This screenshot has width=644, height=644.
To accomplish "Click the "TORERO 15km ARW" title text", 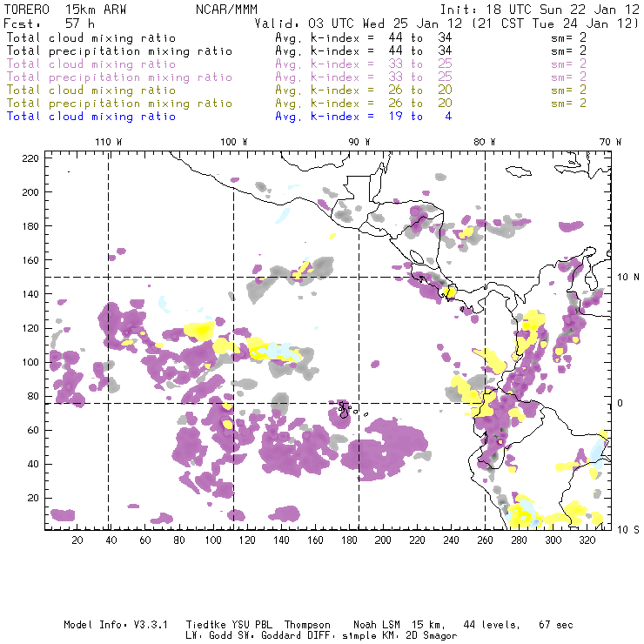I will (65, 10).
